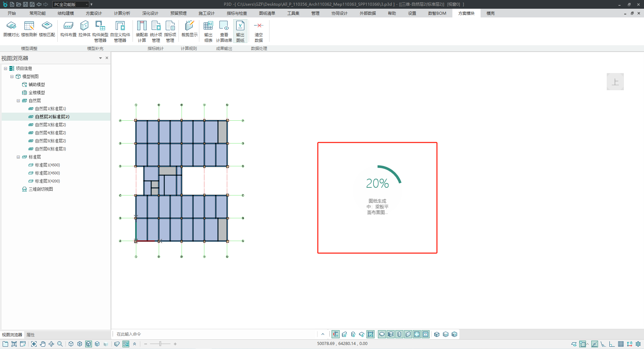Click the 裁剪显示 icon
644x349 pixels.
(189, 28)
